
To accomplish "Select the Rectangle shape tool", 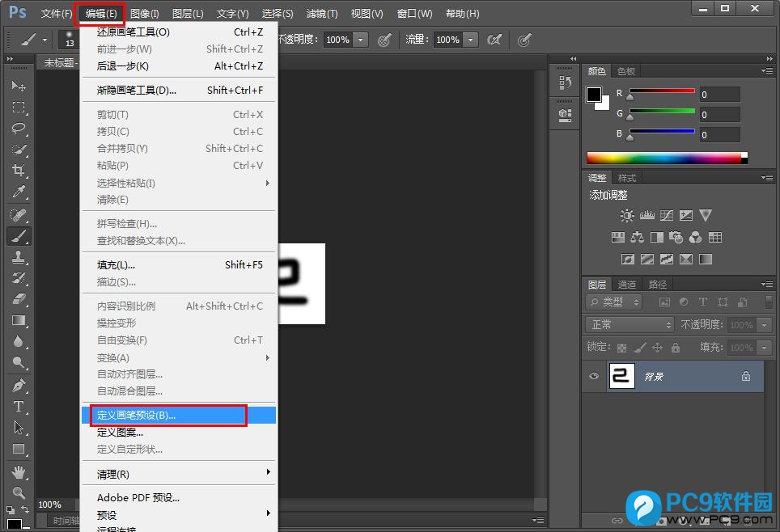I will [19, 449].
